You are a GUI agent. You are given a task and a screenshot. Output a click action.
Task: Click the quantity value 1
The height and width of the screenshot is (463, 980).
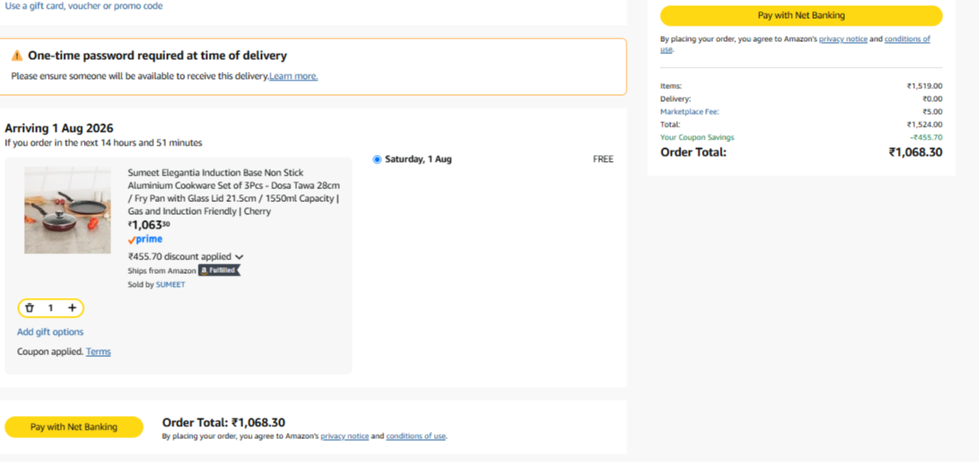coord(50,308)
